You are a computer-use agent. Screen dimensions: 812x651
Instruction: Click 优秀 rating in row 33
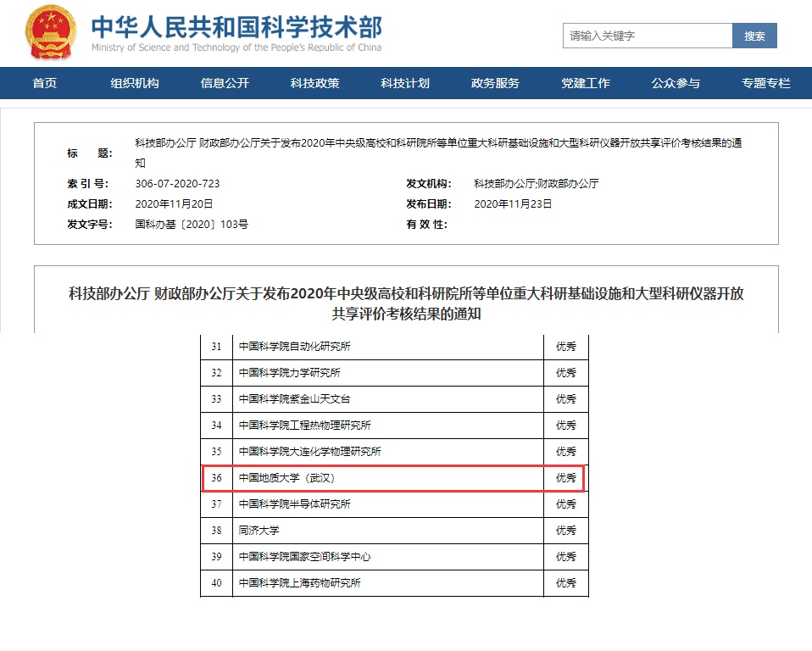coord(566,399)
